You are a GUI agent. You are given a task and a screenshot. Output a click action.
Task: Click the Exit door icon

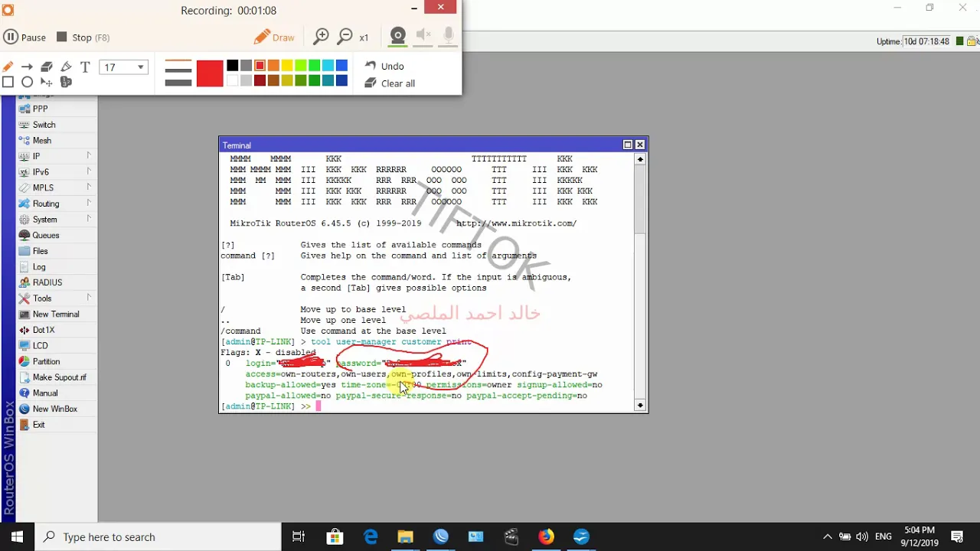(x=24, y=425)
